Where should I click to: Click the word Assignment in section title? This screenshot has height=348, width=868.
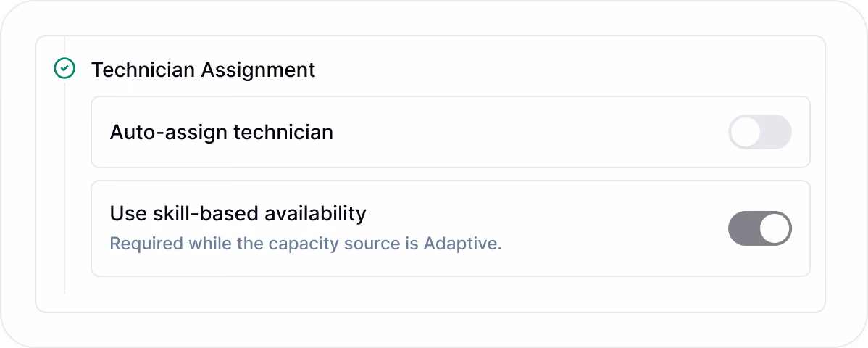click(x=258, y=70)
